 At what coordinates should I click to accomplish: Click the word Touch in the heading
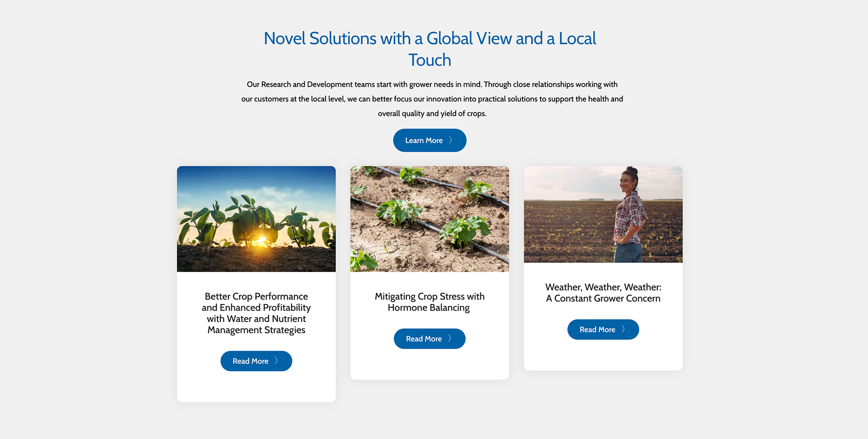pyautogui.click(x=429, y=60)
